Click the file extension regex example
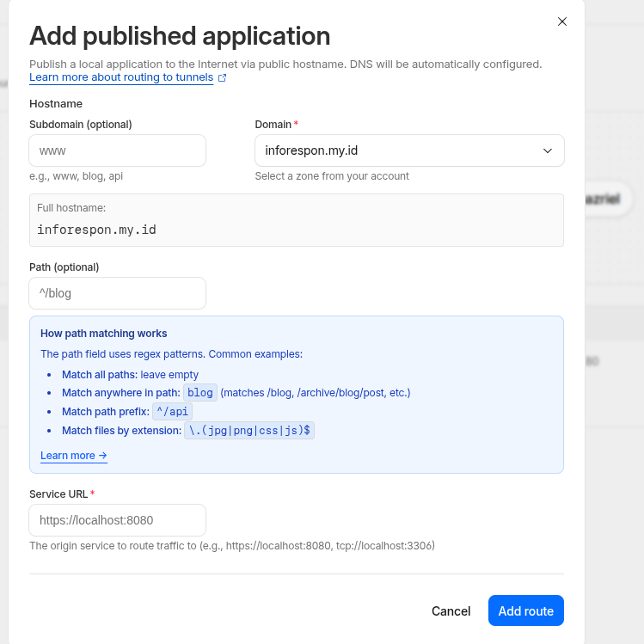The height and width of the screenshot is (644, 644). point(249,431)
